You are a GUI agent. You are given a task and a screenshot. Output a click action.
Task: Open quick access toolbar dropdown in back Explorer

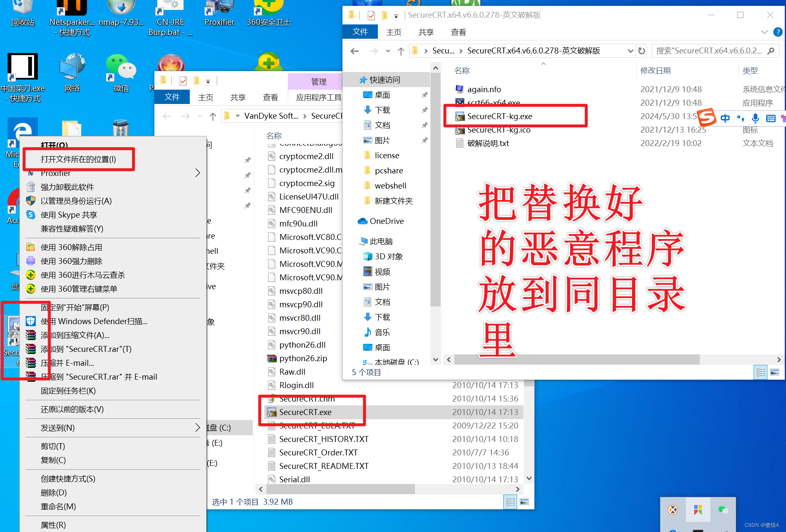[208, 81]
